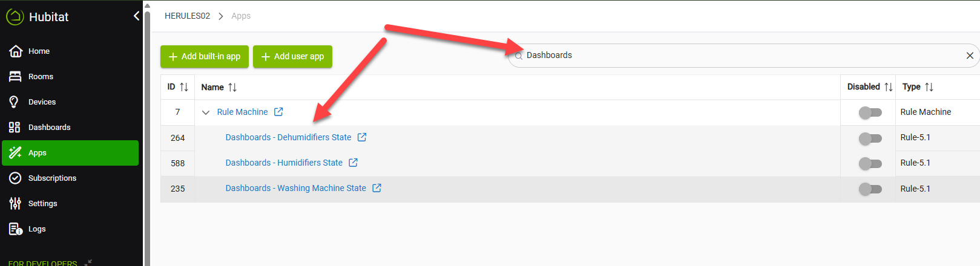This screenshot has width=980, height=266.
Task: Sort by Name column arrows
Action: [x=232, y=88]
